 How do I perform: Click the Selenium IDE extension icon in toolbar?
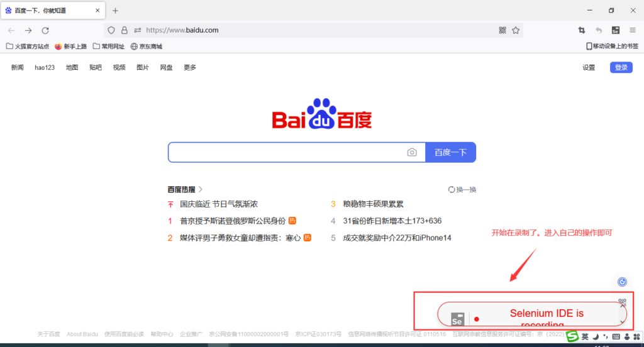point(616,30)
